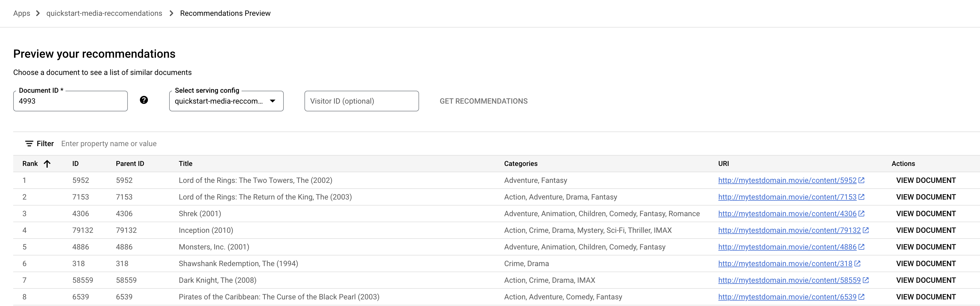The height and width of the screenshot is (306, 980).
Task: Click external link icon beside content/4306 URL
Action: point(862,214)
